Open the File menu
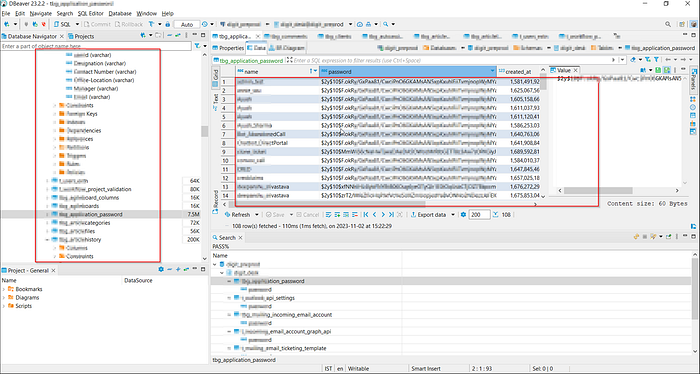The height and width of the screenshot is (374, 700). [x=6, y=13]
